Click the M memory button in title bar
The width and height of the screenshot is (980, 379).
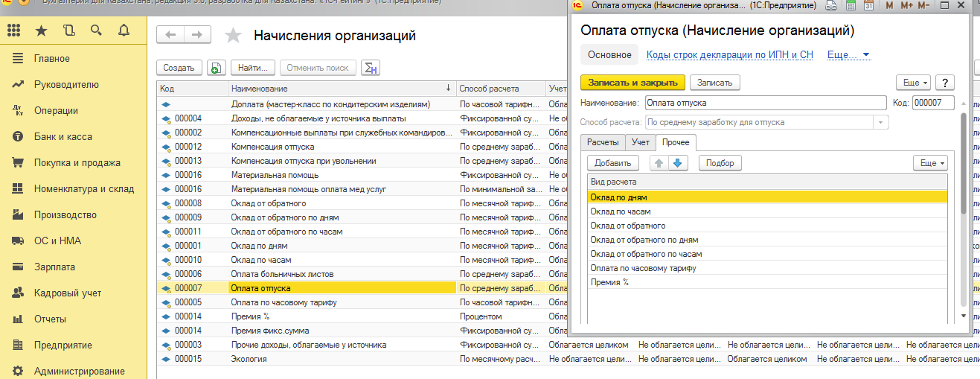[x=889, y=5]
